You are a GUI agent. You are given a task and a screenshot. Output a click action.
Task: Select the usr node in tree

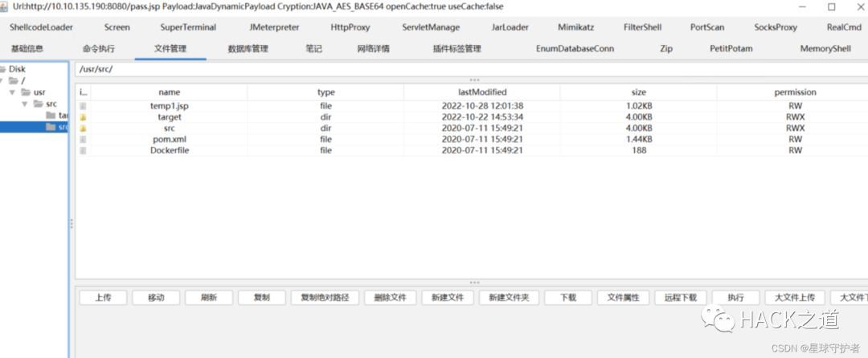39,92
